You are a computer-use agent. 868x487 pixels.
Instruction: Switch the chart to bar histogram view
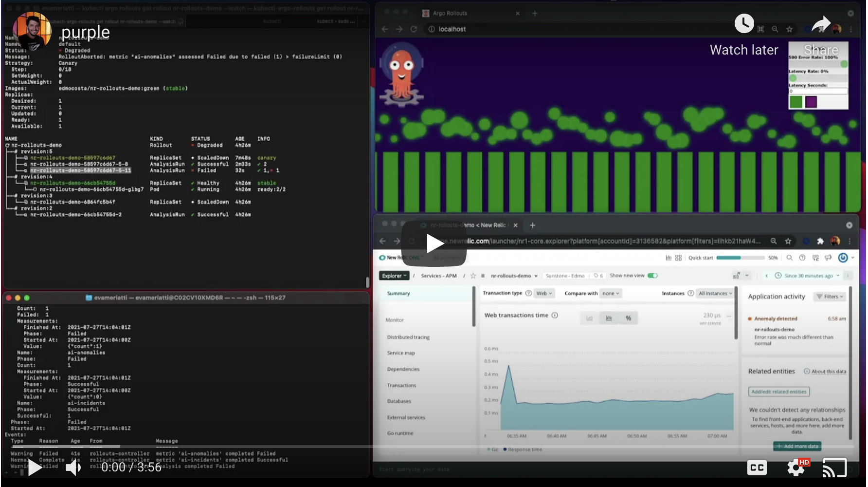click(609, 318)
